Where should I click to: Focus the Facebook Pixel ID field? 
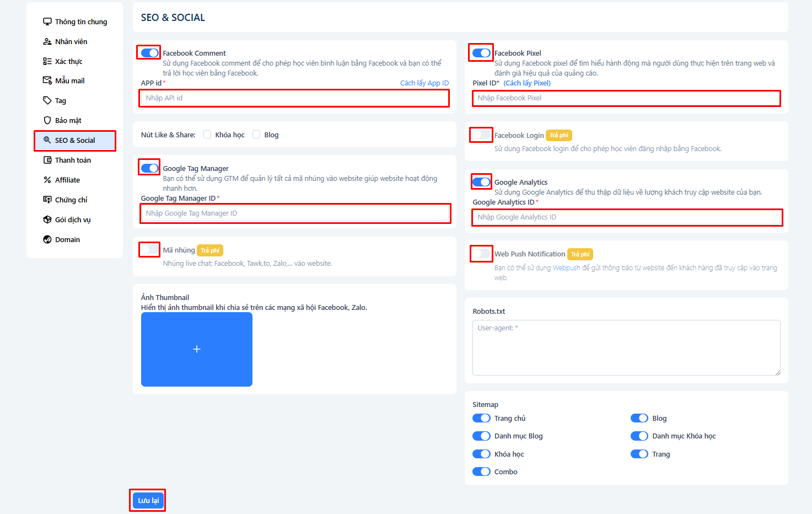(x=626, y=98)
